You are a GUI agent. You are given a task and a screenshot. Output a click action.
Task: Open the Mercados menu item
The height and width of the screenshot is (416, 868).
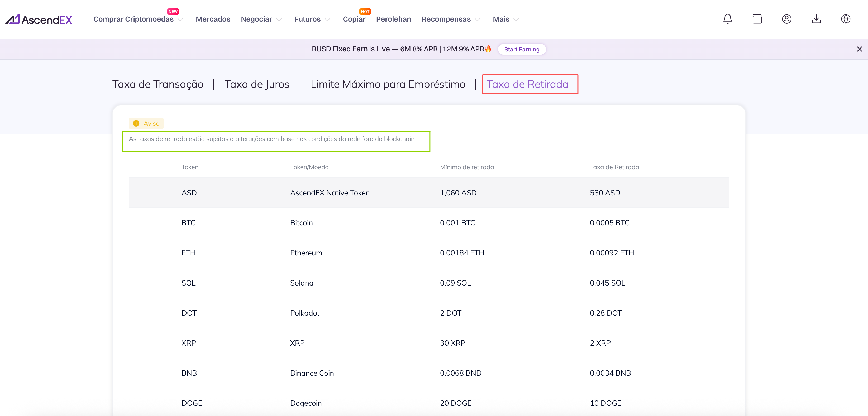pos(213,19)
